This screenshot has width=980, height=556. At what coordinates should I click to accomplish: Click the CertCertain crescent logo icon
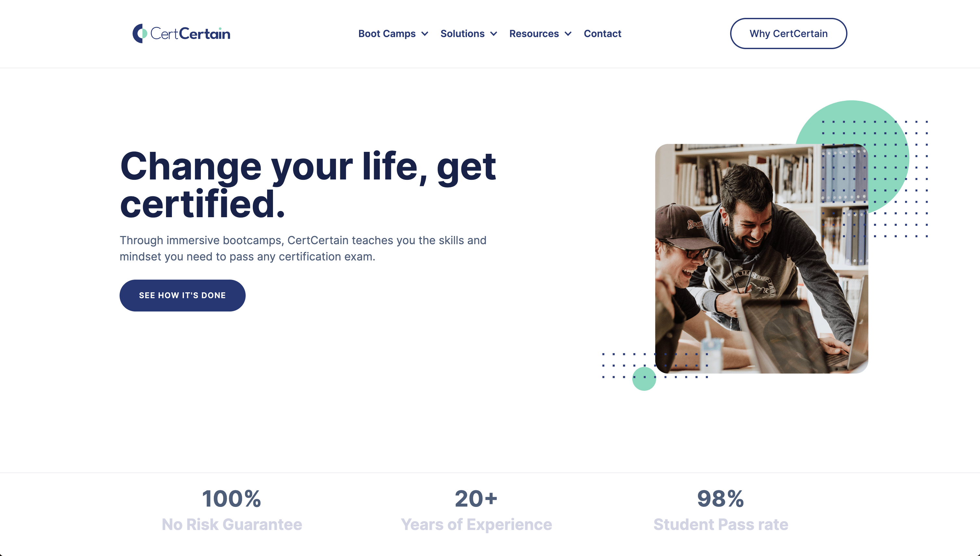(140, 33)
